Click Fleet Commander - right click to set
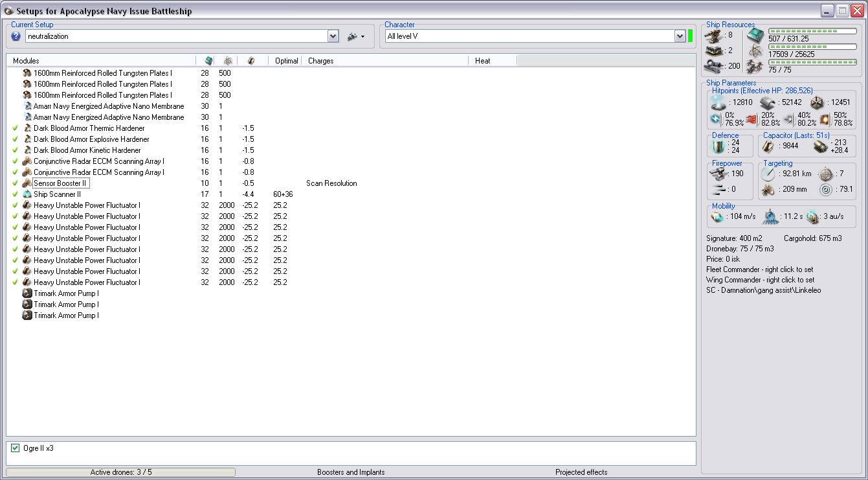The width and height of the screenshot is (868, 480). (x=760, y=269)
